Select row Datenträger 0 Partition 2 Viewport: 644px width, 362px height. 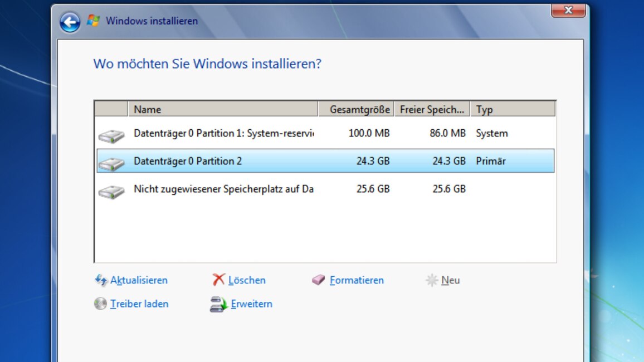coord(325,161)
